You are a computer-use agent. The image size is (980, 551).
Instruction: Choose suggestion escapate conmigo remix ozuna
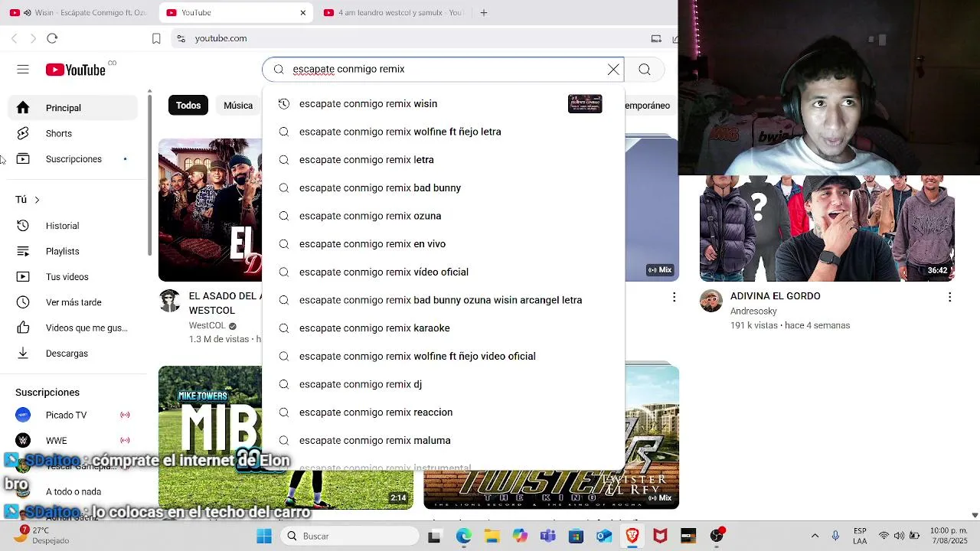[443, 216]
